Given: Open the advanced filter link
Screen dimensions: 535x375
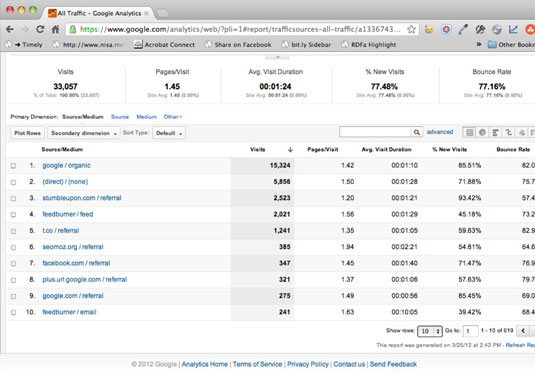Looking at the screenshot, I should pyautogui.click(x=440, y=132).
